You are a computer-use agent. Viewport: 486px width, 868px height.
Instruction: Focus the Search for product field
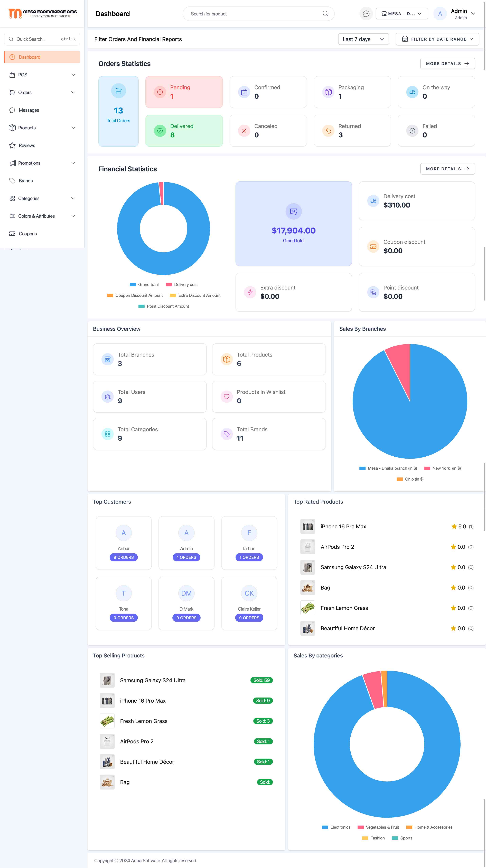pyautogui.click(x=258, y=14)
